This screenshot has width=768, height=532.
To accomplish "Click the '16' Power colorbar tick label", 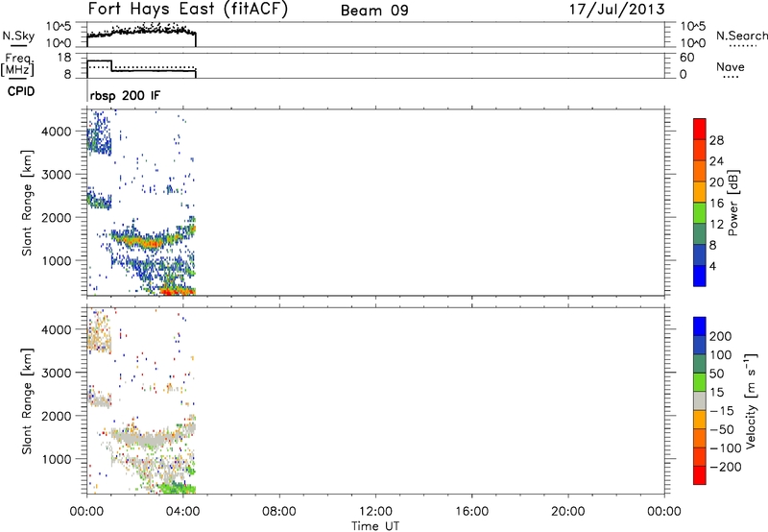I will coord(716,204).
